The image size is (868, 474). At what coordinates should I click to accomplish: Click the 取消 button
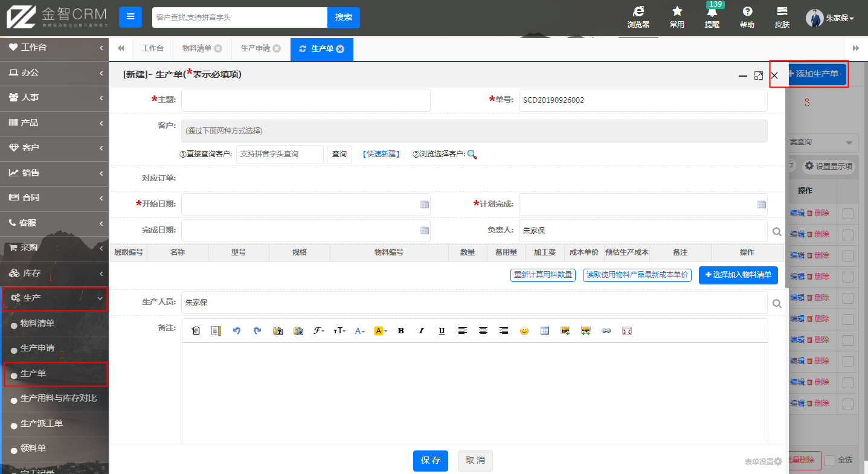pos(475,461)
